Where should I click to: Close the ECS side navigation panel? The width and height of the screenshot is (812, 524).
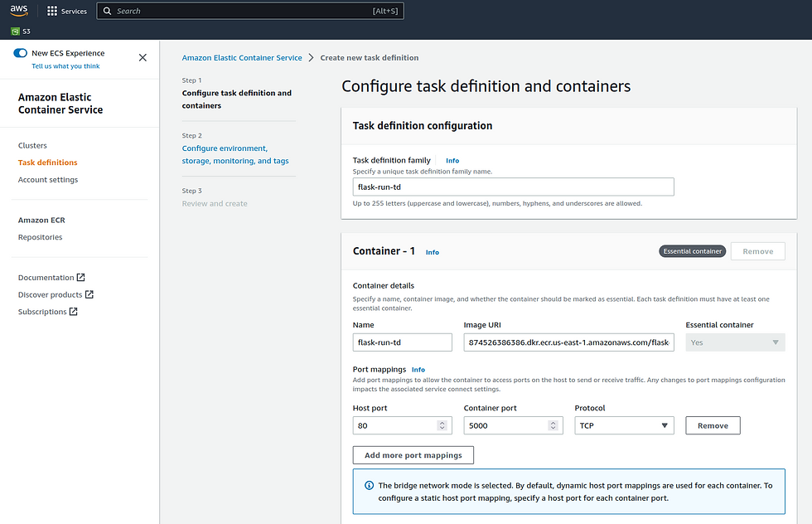143,57
